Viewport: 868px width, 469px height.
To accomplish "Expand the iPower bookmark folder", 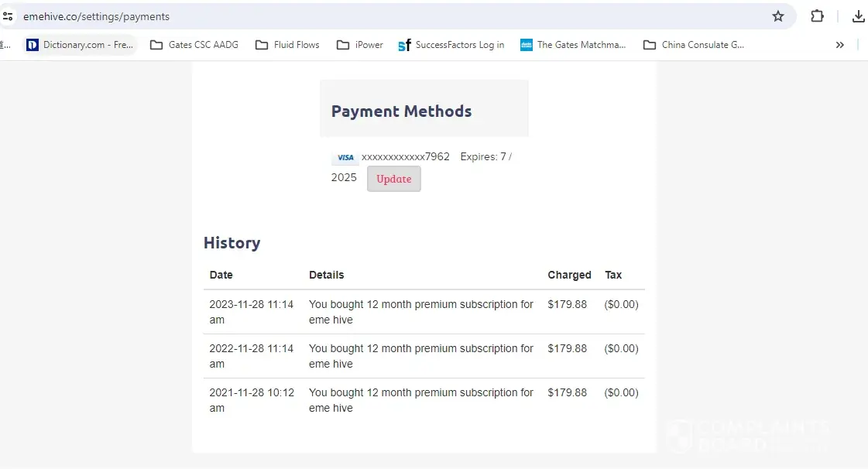I will point(360,45).
